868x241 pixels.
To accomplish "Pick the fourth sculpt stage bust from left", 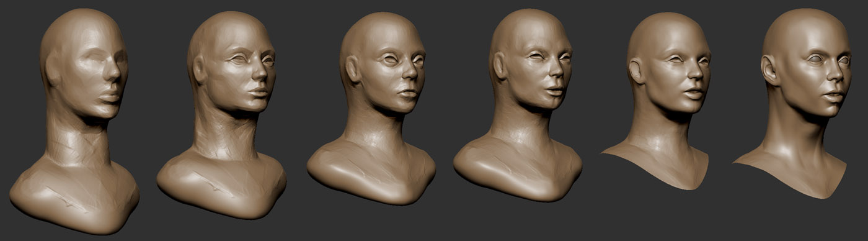I will (x=518, y=105).
